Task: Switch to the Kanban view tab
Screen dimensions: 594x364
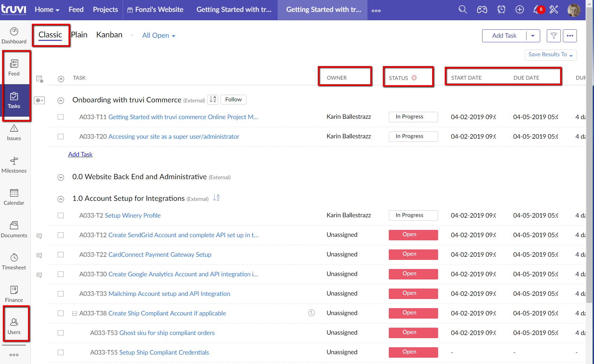Action: pyautogui.click(x=109, y=35)
